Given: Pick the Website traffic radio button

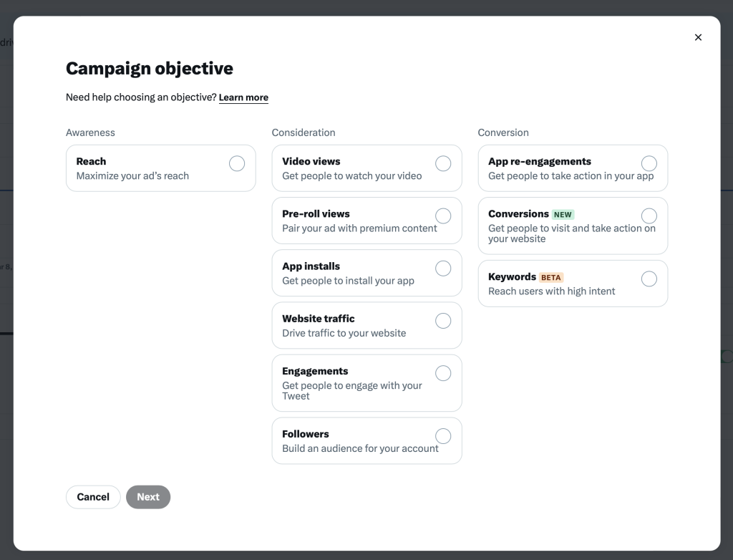Looking at the screenshot, I should coord(443,321).
